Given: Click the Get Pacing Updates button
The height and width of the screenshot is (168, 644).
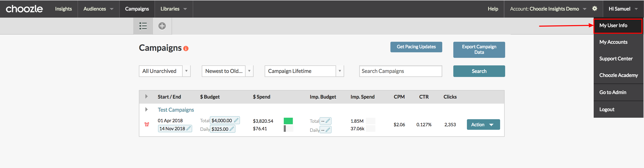Looking at the screenshot, I should (x=416, y=47).
